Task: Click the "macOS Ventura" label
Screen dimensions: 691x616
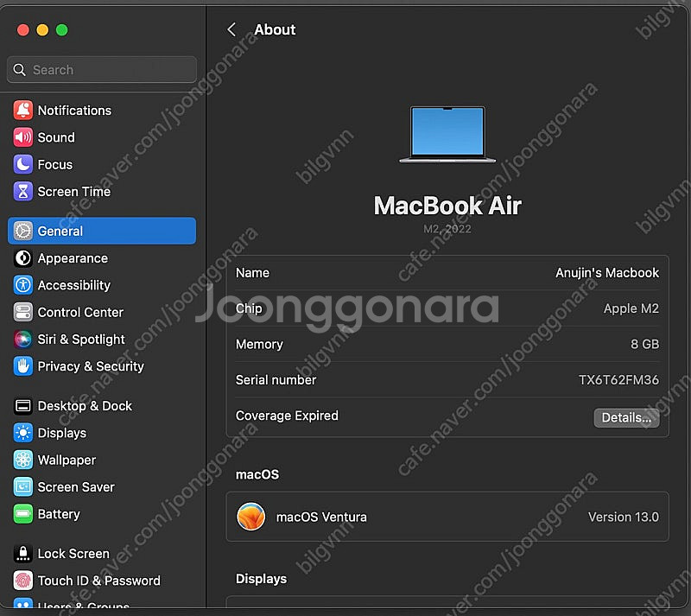Action: pyautogui.click(x=321, y=517)
